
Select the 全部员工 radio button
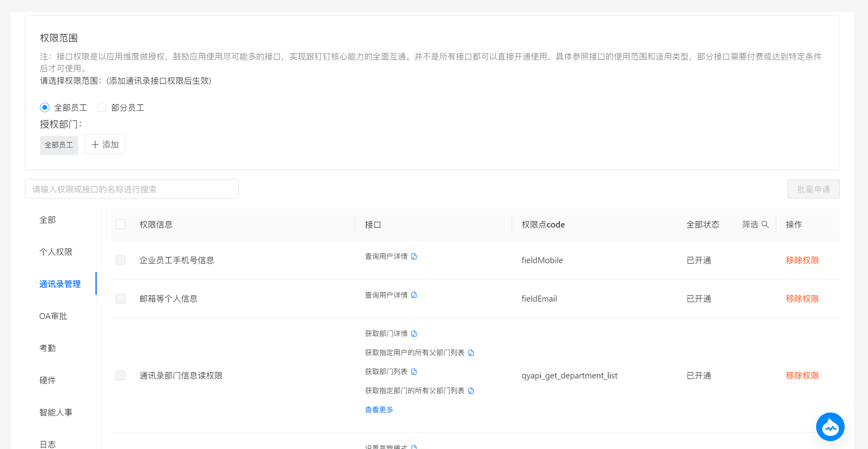45,107
